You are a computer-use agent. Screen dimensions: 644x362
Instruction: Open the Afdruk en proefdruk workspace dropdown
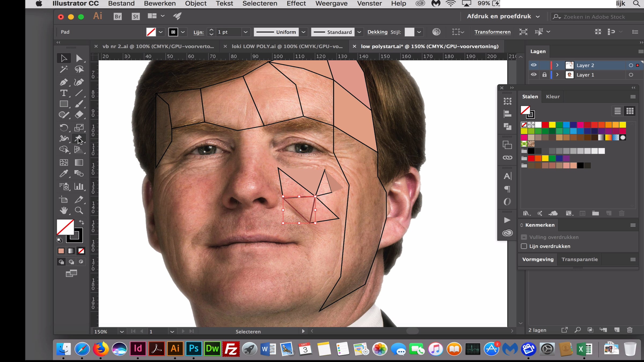point(503,16)
